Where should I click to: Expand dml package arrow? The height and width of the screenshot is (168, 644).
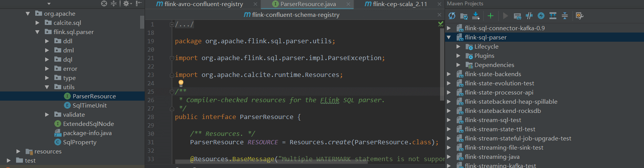tap(47, 50)
